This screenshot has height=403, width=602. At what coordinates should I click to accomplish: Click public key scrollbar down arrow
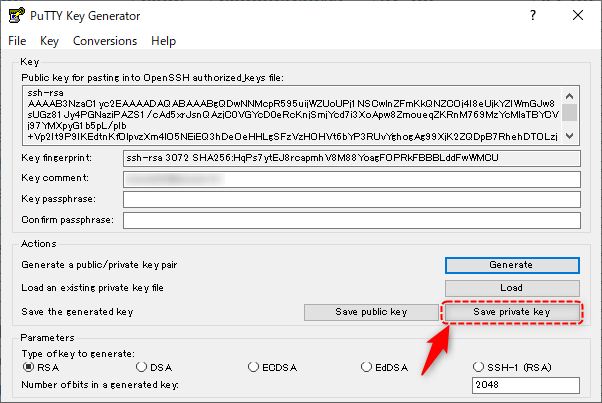570,136
